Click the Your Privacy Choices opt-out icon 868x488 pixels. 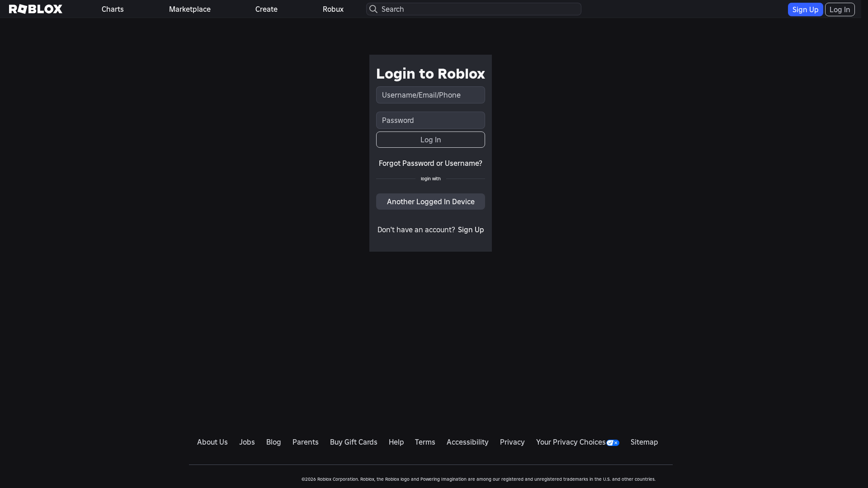[x=613, y=443]
